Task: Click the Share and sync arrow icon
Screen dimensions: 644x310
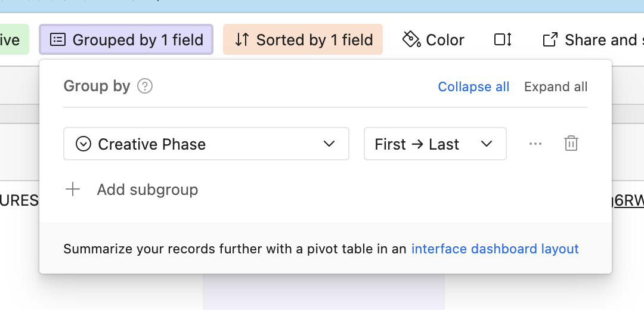Action: (x=550, y=40)
